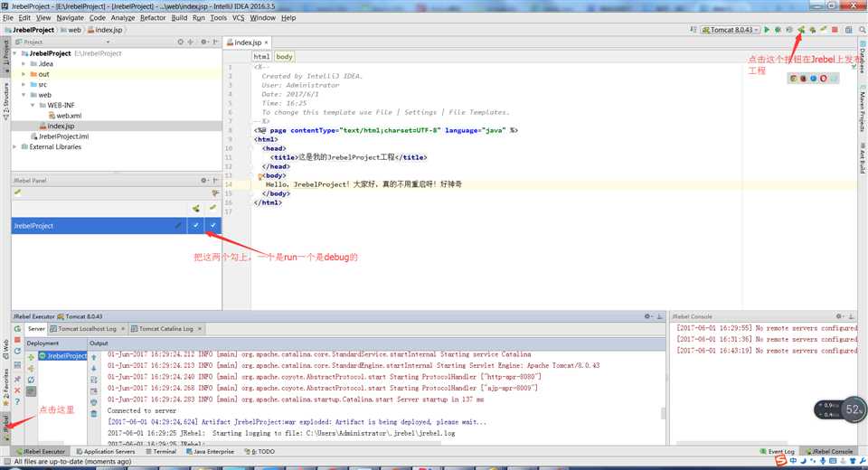Close the index.jsp editor tab
This screenshot has width=868, height=470.
pyautogui.click(x=266, y=42)
